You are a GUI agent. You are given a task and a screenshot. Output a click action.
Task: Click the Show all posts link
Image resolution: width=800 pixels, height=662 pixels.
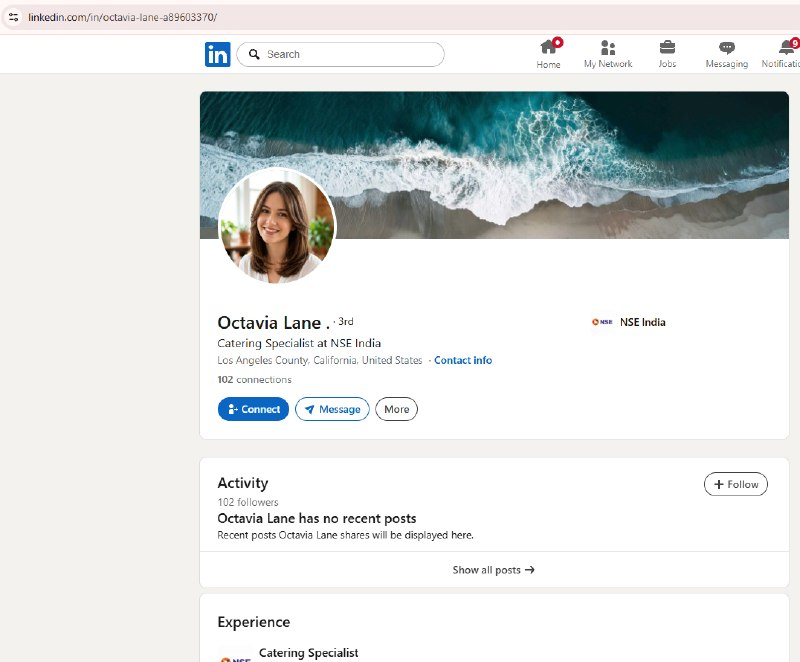pos(493,570)
